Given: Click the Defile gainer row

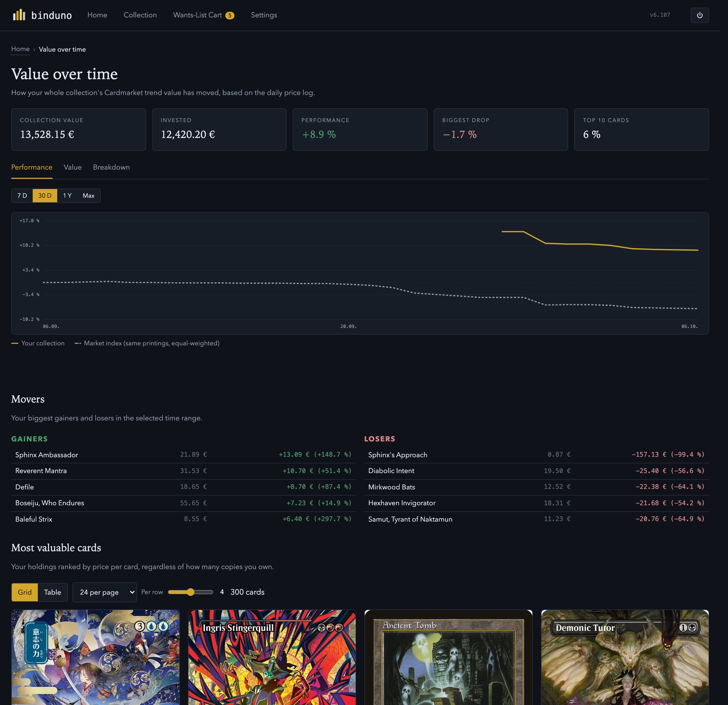Looking at the screenshot, I should (183, 487).
